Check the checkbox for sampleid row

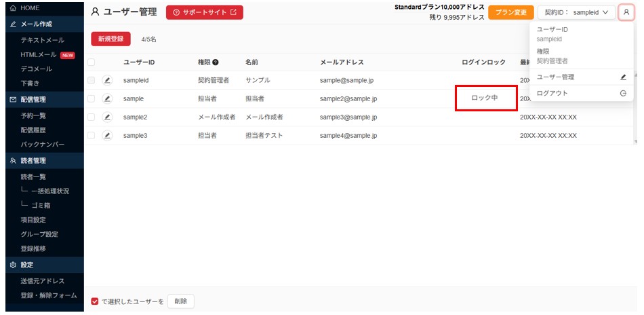point(92,80)
